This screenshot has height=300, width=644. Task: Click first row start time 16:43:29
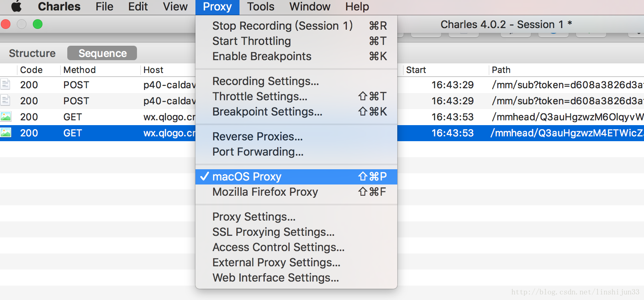[453, 85]
